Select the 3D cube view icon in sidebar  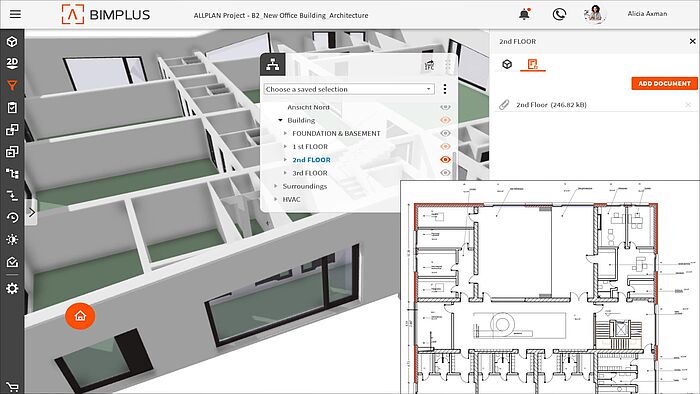point(12,41)
